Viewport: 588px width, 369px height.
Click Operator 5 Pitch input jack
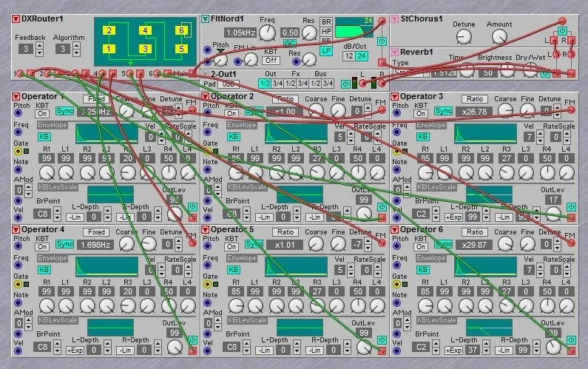pos(207,246)
